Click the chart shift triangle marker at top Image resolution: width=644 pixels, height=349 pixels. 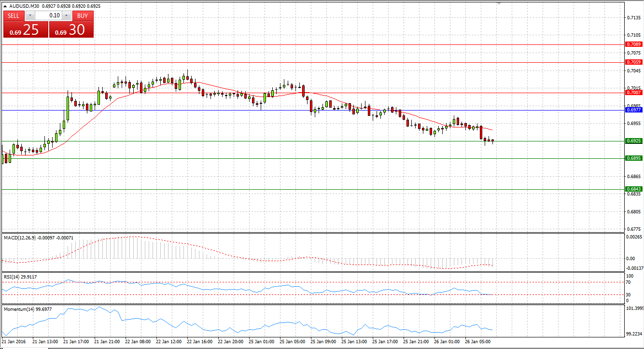coord(499,3)
